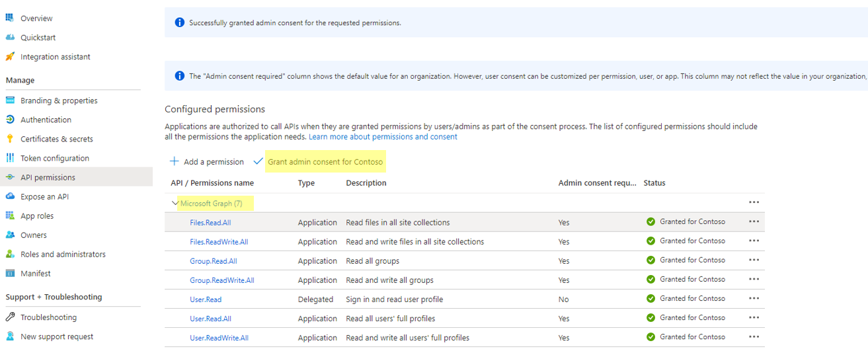868x355 pixels.
Task: Click the 'Configured permissions' heading
Action: point(215,109)
